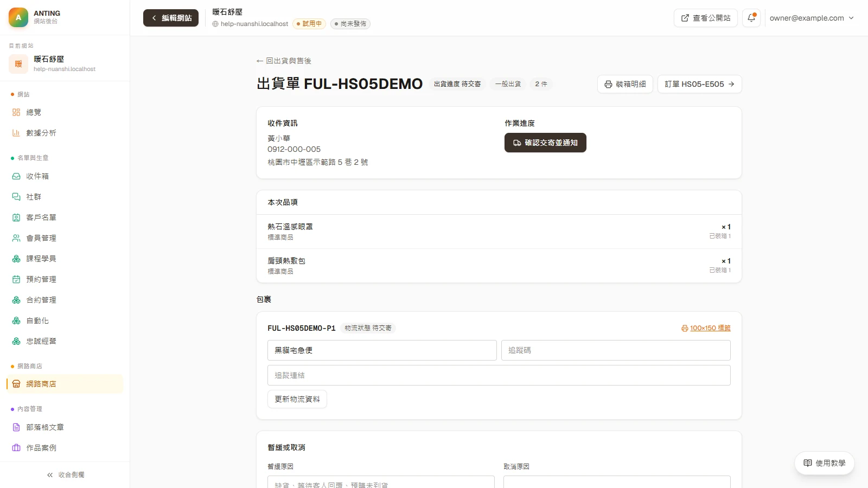Screen dimensions: 868x488
Task: Open owner@example.com account dropdown
Action: 812,18
